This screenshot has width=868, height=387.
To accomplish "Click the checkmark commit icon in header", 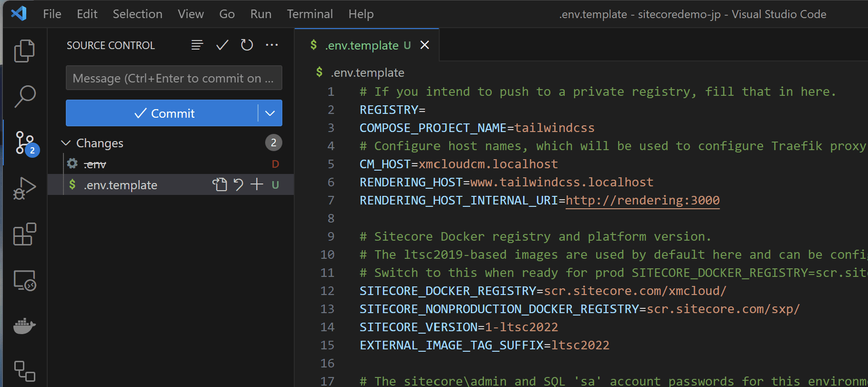I will [222, 45].
